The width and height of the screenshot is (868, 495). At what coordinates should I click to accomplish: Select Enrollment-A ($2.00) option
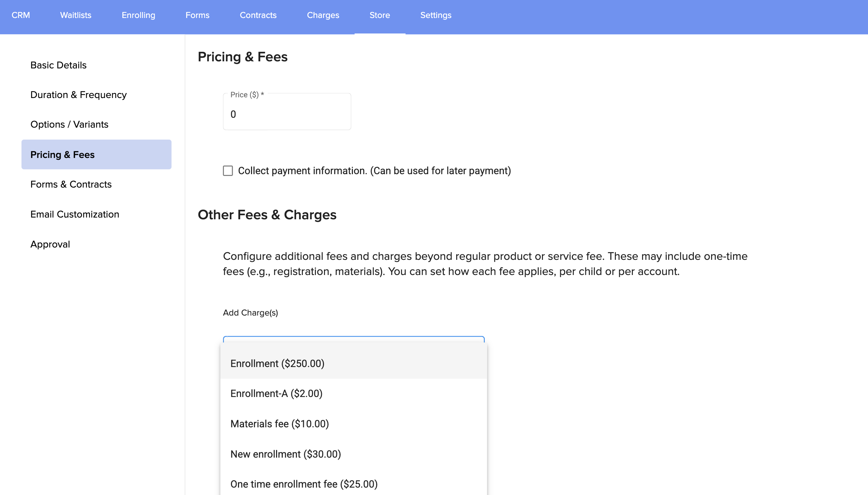276,393
